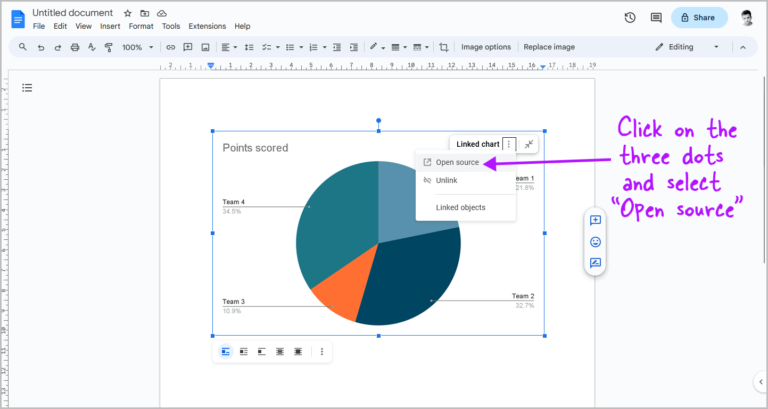This screenshot has height=409, width=768.
Task: Choose Unlink from the chart menu
Action: (466, 180)
